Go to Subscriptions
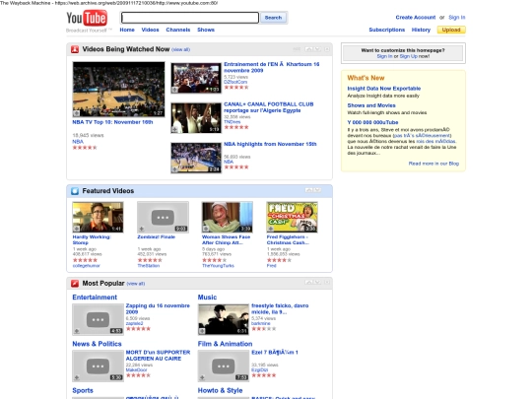Viewport: 532px width, 399px height. click(x=387, y=30)
